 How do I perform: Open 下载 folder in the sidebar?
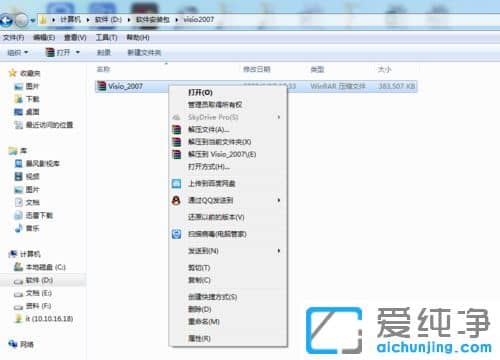pyautogui.click(x=27, y=99)
